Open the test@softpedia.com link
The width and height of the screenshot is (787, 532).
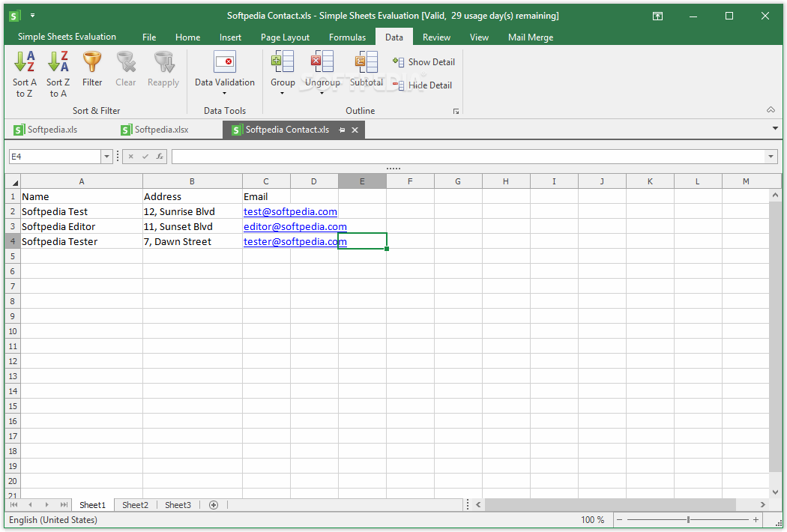(x=290, y=212)
